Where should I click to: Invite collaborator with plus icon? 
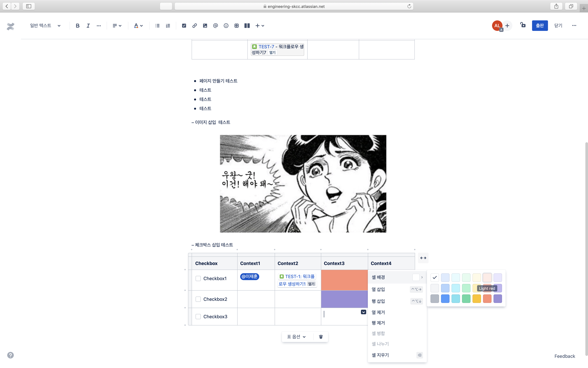[507, 26]
